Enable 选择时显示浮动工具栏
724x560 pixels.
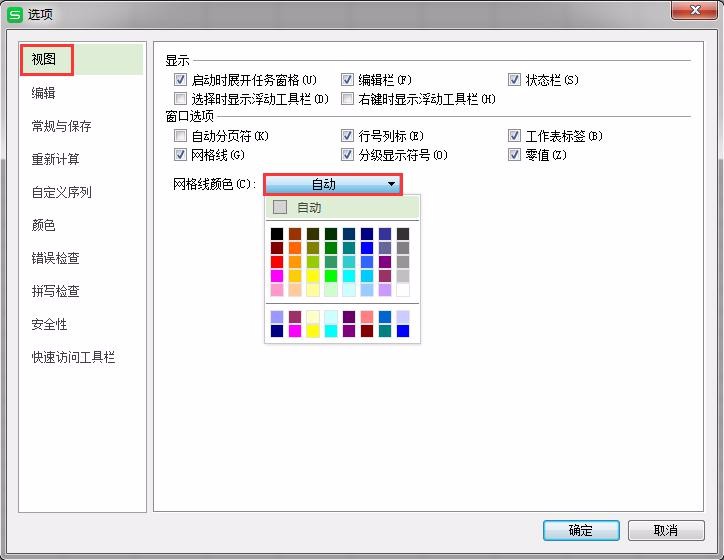click(x=180, y=99)
